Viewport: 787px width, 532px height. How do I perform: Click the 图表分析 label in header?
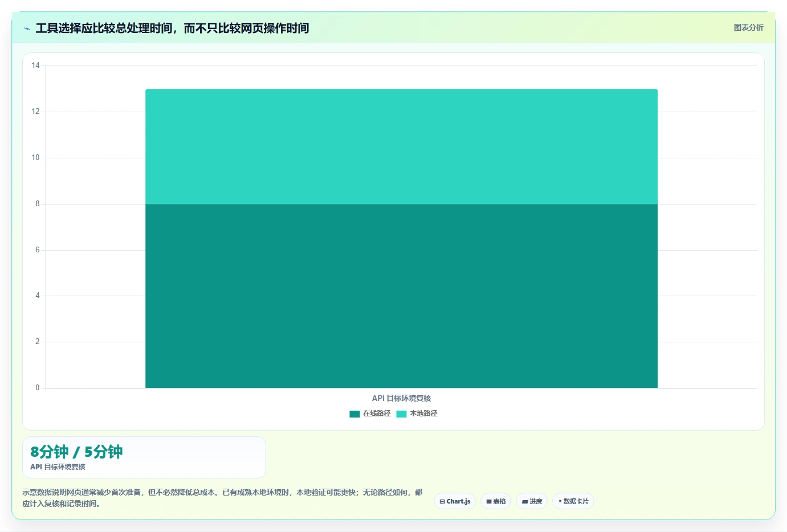click(748, 27)
